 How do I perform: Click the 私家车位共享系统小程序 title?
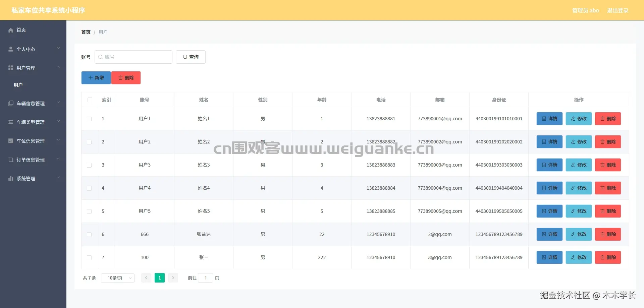pos(48,10)
